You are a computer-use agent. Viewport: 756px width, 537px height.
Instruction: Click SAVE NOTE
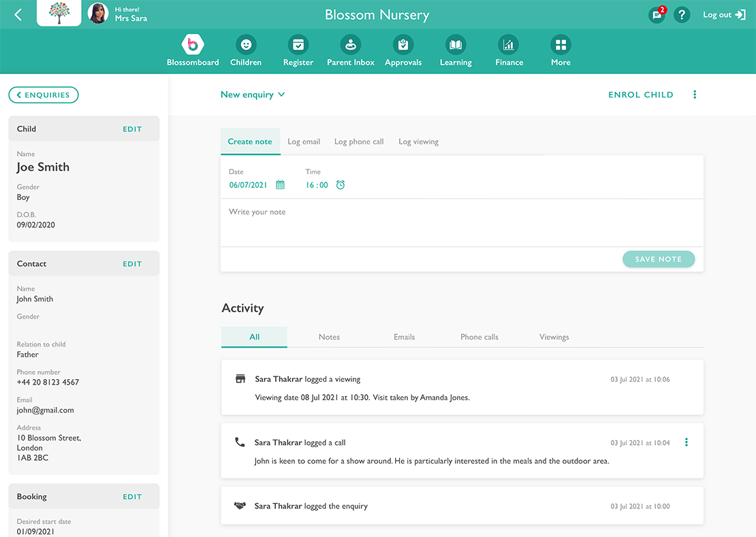coord(659,259)
